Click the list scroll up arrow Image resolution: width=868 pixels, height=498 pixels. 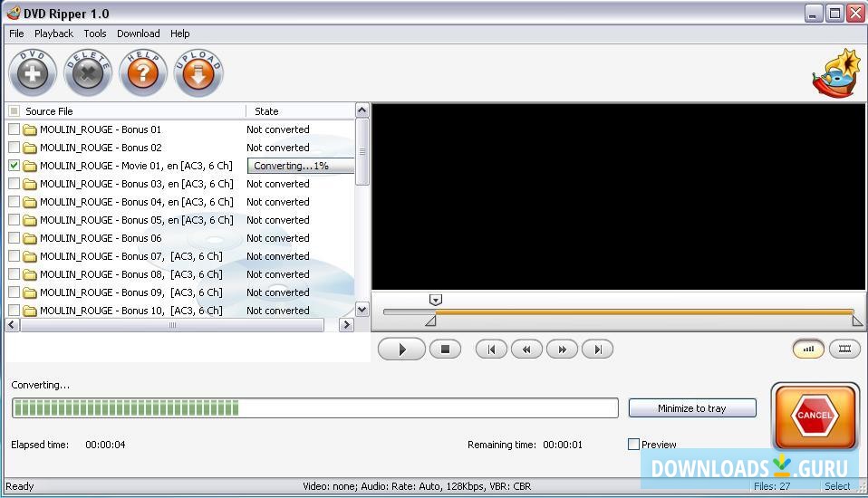point(362,110)
